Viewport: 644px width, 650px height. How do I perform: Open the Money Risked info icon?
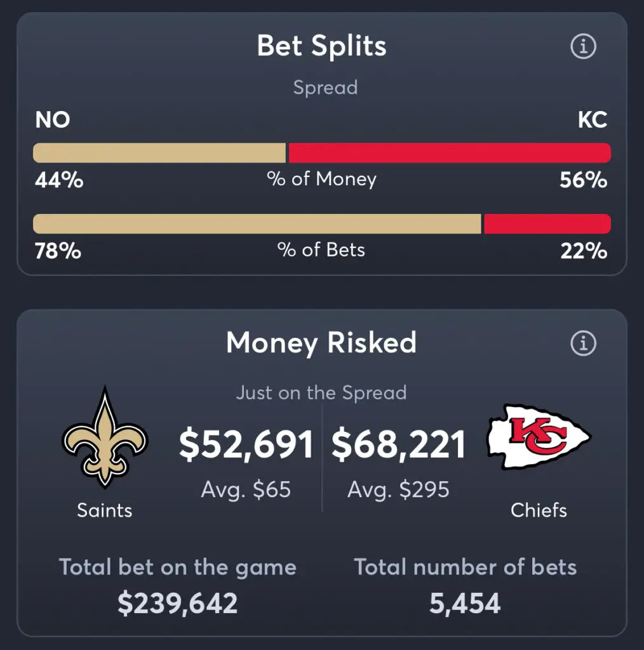click(583, 343)
